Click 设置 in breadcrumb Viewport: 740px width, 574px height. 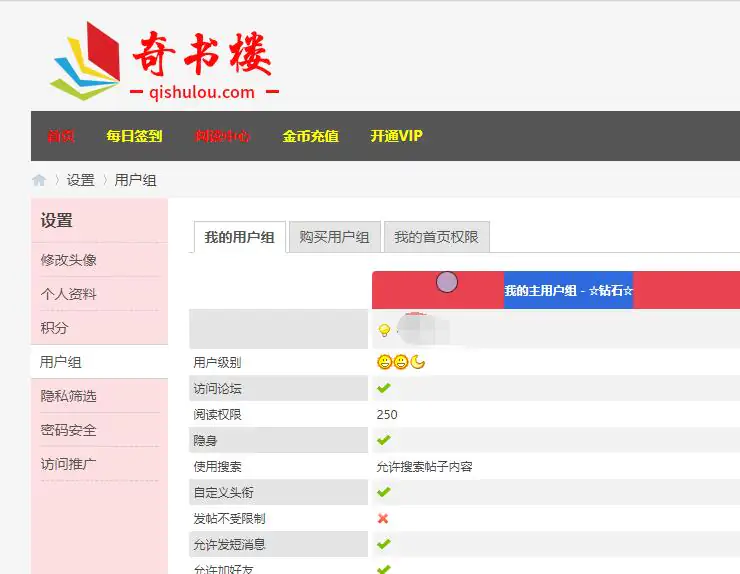tap(81, 180)
